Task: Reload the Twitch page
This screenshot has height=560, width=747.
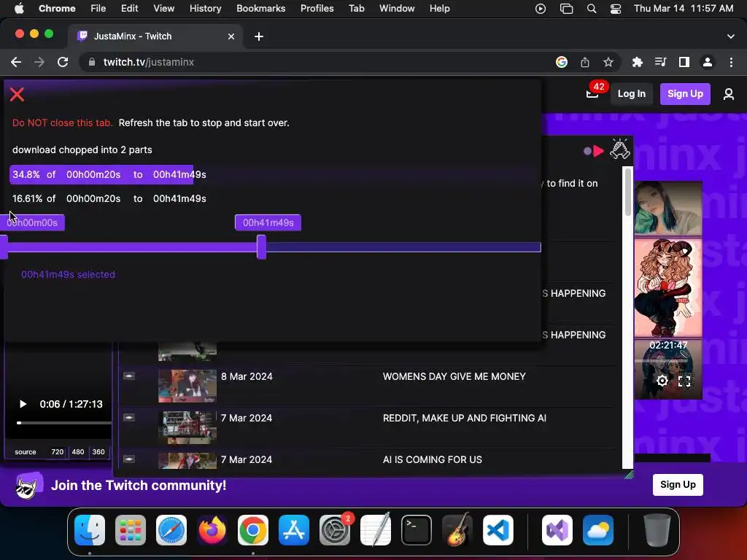Action: click(63, 62)
